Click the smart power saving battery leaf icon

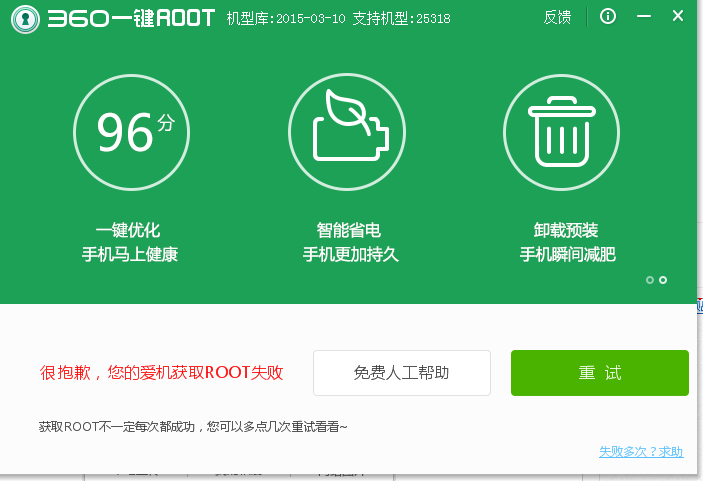tap(347, 132)
